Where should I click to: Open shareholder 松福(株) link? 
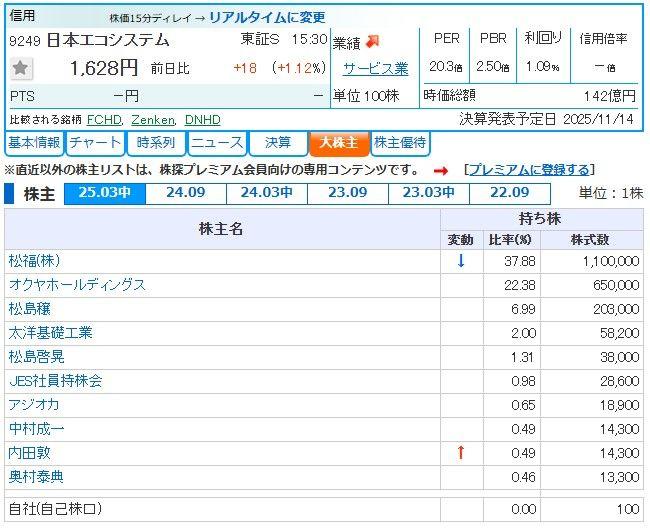tap(34, 261)
